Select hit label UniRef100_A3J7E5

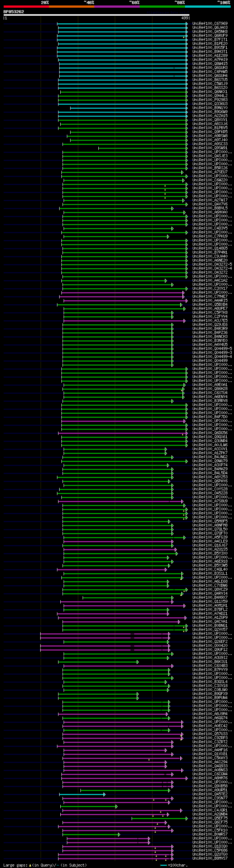pyautogui.click(x=210, y=320)
